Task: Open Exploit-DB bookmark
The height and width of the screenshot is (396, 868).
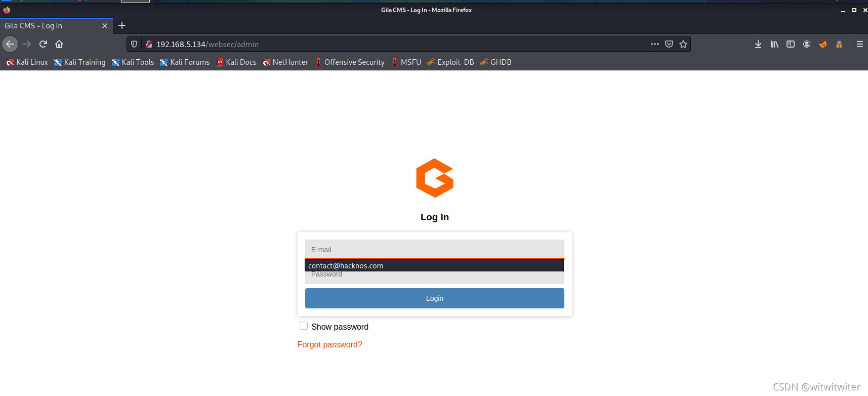Action: click(x=450, y=62)
